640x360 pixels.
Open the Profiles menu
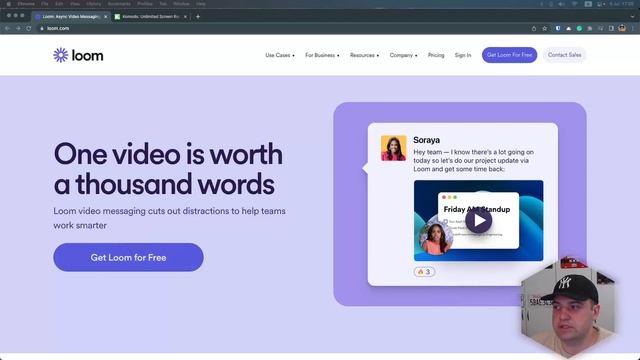pos(144,4)
